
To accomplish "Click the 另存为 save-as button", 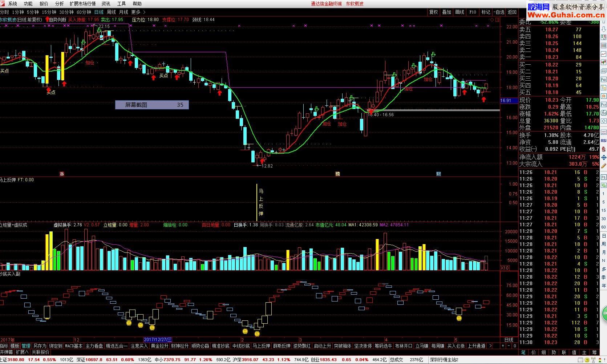I will (40, 346).
